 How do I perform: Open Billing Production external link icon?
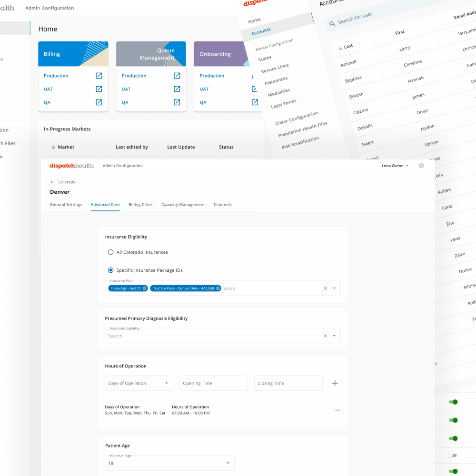[99, 76]
